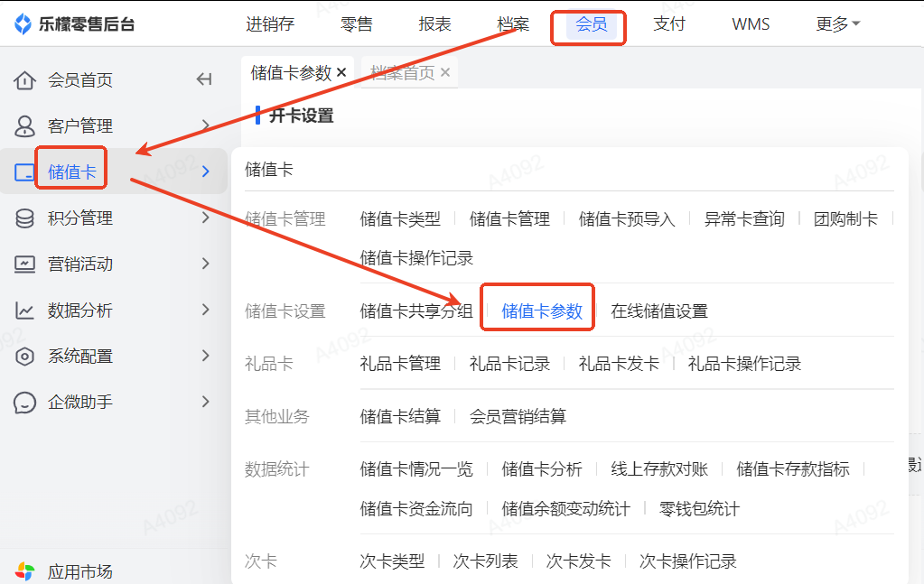This screenshot has height=584, width=924.
Task: Open 礼品卡发卡 link
Action: 619,364
